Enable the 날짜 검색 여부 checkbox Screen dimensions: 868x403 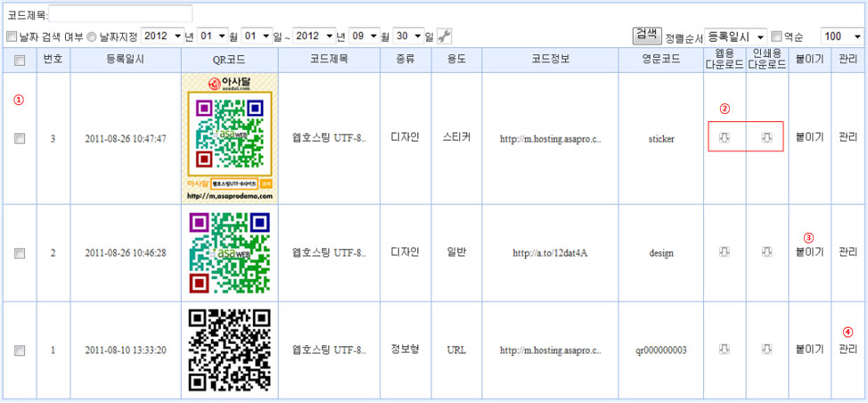12,37
